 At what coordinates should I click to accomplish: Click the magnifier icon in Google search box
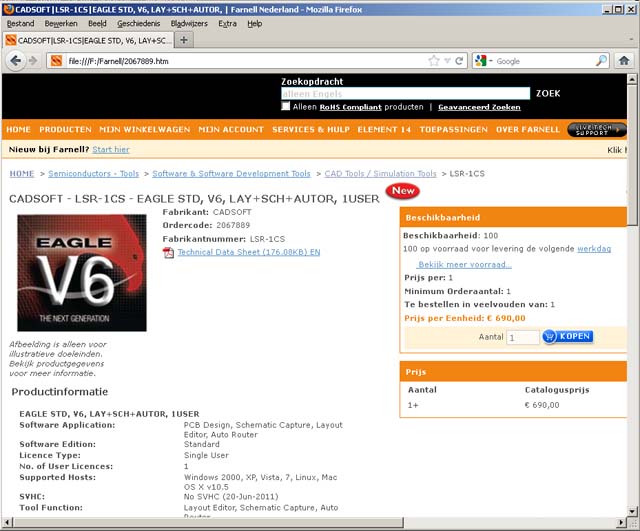coord(601,61)
